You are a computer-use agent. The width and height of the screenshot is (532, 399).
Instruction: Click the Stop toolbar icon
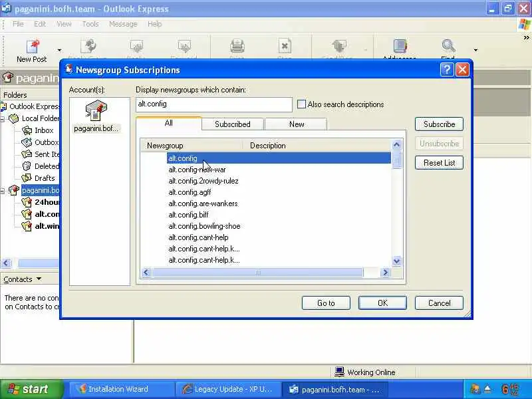coord(285,46)
